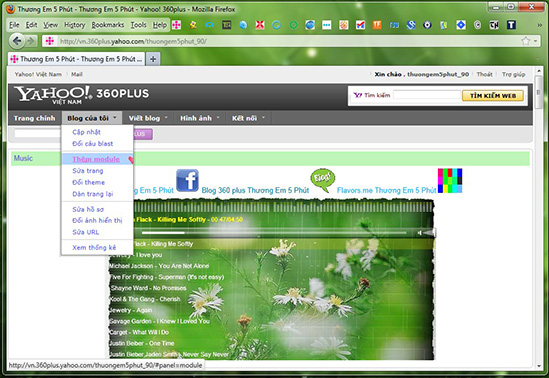The image size is (549, 378).
Task: Open the View menu
Action: click(50, 25)
